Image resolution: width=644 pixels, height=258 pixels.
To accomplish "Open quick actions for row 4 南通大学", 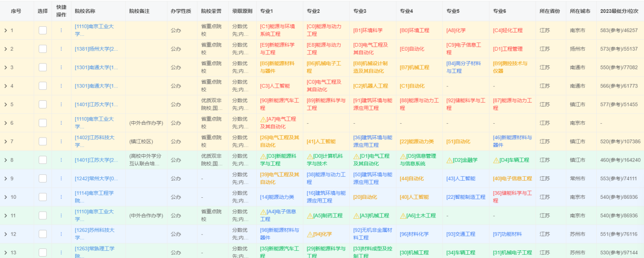I will 61,86.
